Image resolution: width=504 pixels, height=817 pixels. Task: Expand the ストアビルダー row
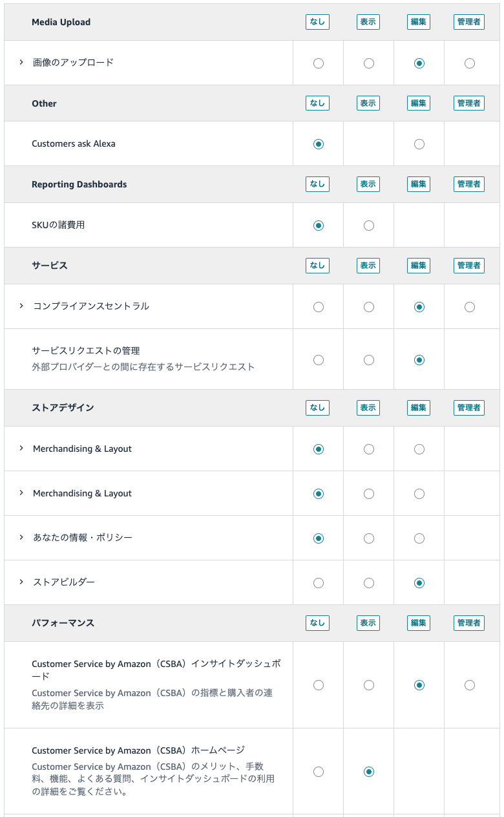tap(21, 582)
